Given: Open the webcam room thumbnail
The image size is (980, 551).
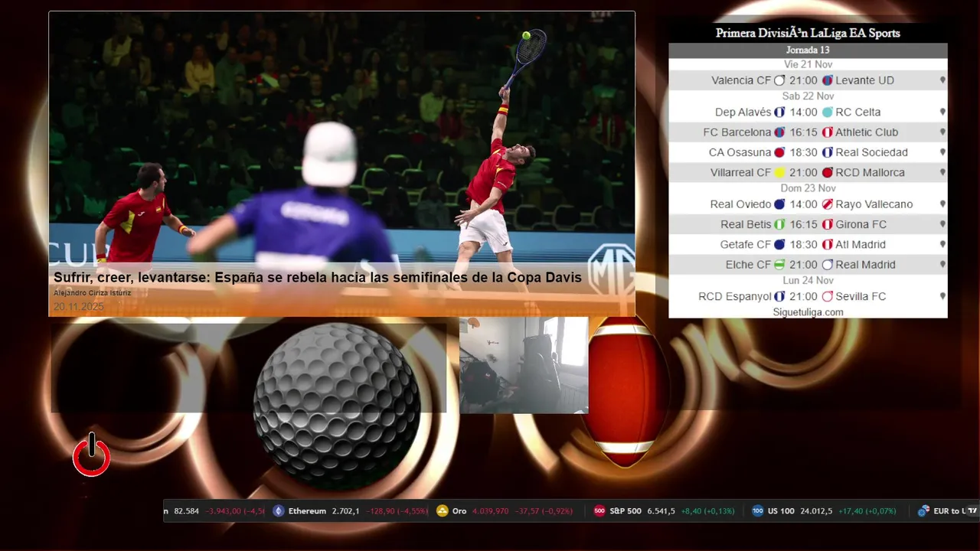Looking at the screenshot, I should 524,366.
